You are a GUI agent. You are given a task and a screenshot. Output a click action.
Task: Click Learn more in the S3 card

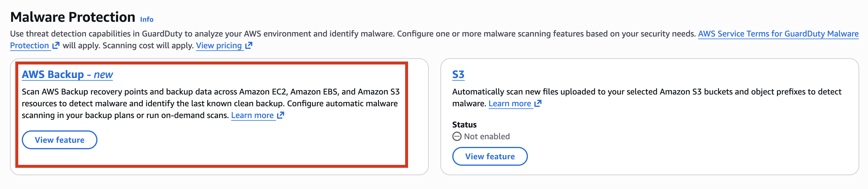[509, 103]
